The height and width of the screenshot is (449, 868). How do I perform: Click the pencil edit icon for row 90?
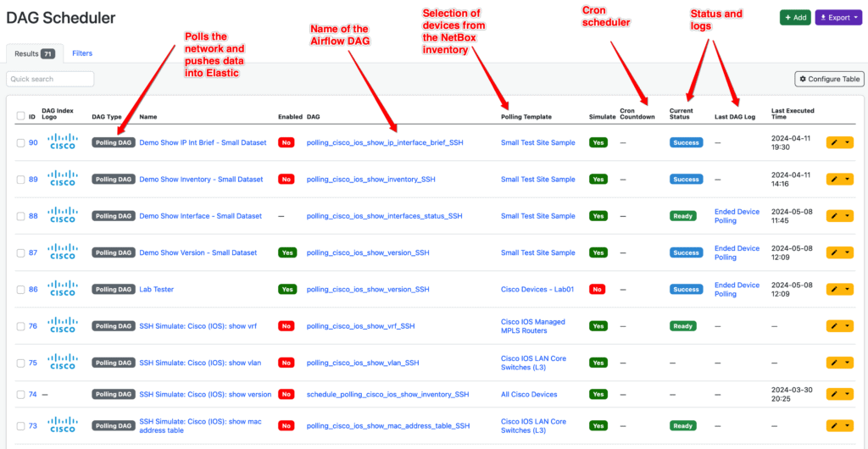click(x=835, y=142)
